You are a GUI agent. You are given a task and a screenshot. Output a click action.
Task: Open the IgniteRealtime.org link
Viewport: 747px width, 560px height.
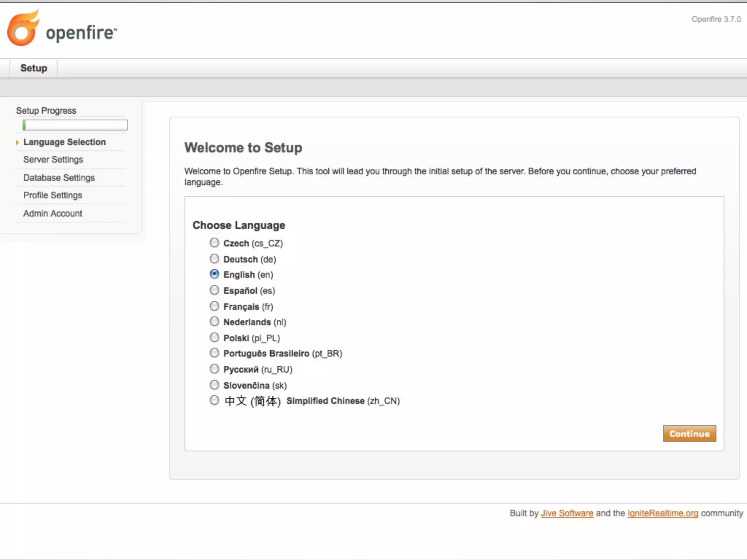[x=662, y=513]
